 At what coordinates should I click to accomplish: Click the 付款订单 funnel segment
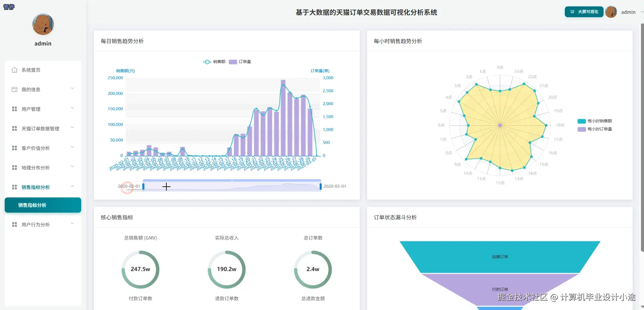(500, 289)
